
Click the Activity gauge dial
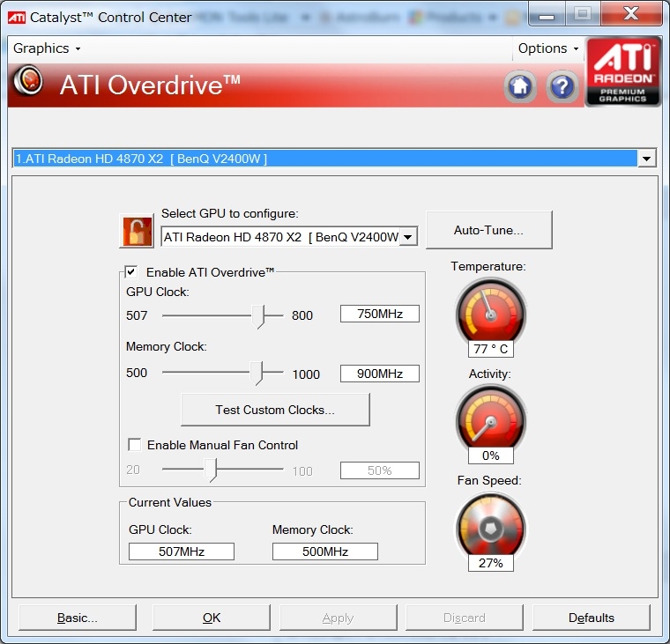click(x=491, y=418)
